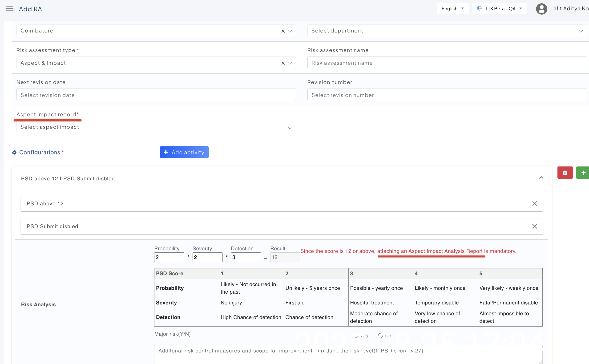Image resolution: width=589 pixels, height=364 pixels.
Task: Collapse the PSD above 12 activity panel
Action: pyautogui.click(x=541, y=178)
